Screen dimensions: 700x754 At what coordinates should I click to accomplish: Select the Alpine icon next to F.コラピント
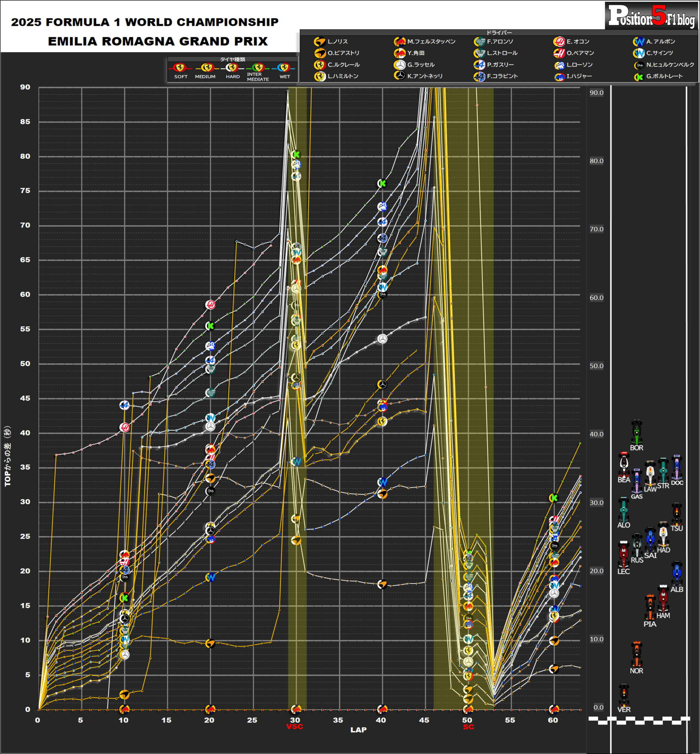point(480,76)
